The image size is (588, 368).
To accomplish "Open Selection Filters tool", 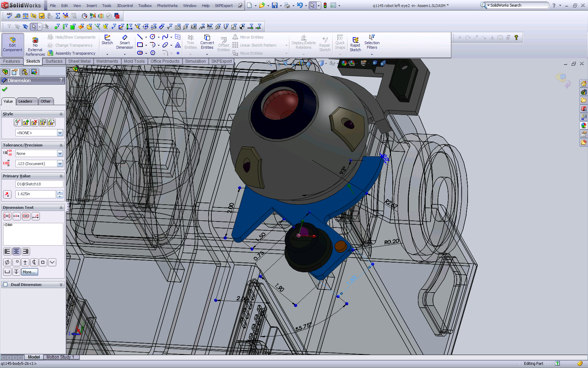I will click(x=372, y=42).
